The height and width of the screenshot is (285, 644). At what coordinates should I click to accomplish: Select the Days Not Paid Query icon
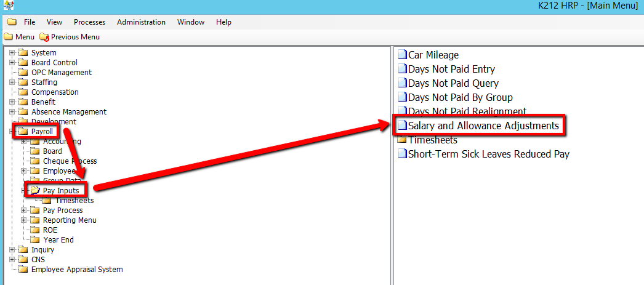(403, 83)
